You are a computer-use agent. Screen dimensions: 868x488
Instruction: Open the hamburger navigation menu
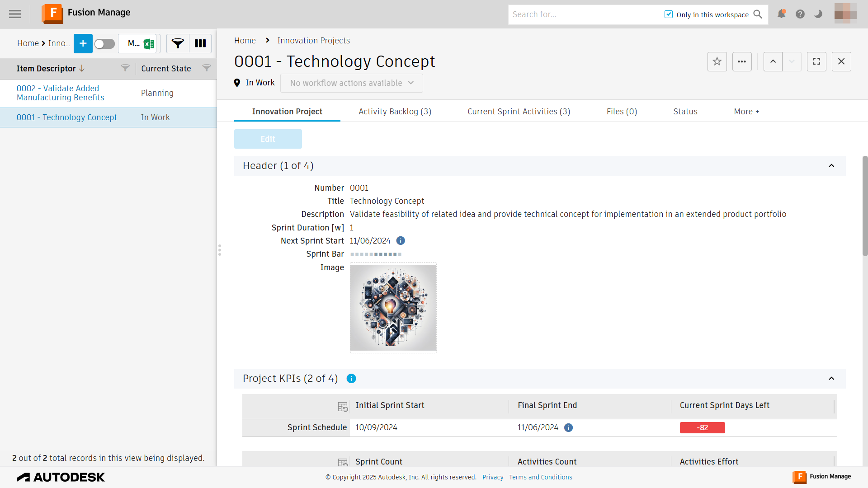[15, 14]
